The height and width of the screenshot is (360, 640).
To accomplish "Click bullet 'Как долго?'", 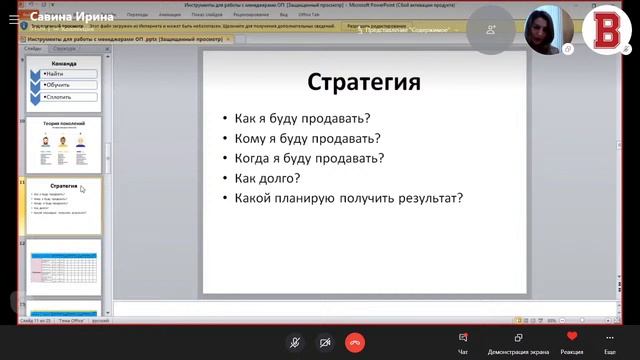I will click(x=267, y=178).
